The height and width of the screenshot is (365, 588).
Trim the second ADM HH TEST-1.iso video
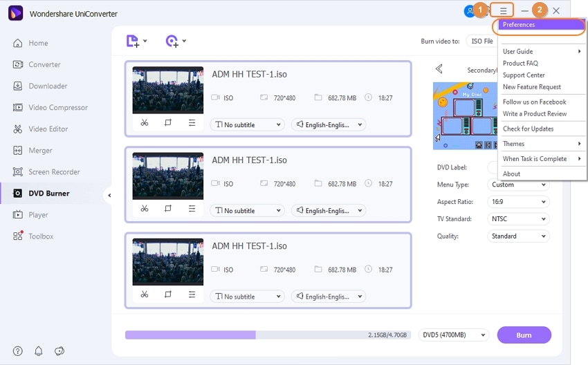(x=145, y=208)
